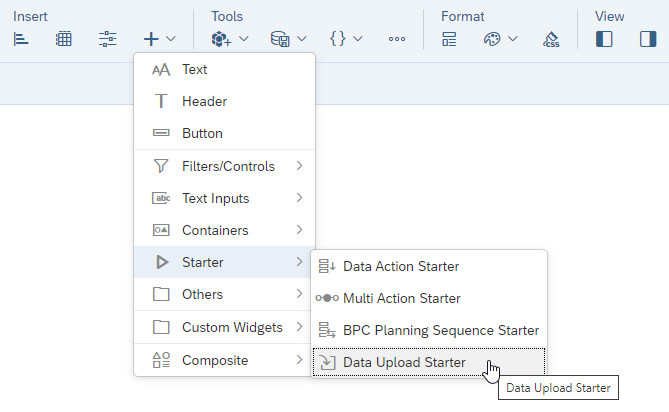Expand the theme palette dropdown
The image size is (669, 412).
(500, 39)
